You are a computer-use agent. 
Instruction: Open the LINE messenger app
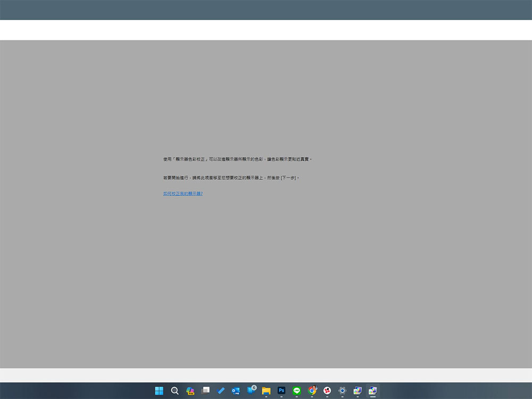[x=296, y=390]
